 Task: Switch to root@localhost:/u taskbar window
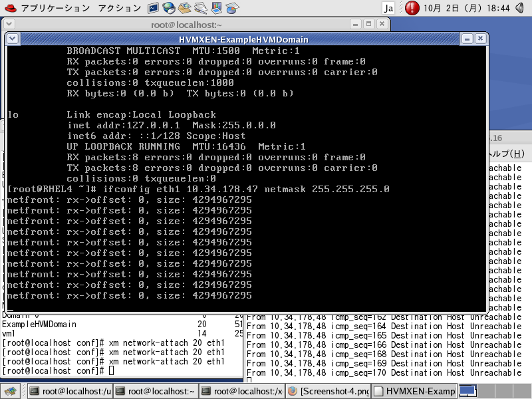(70, 391)
